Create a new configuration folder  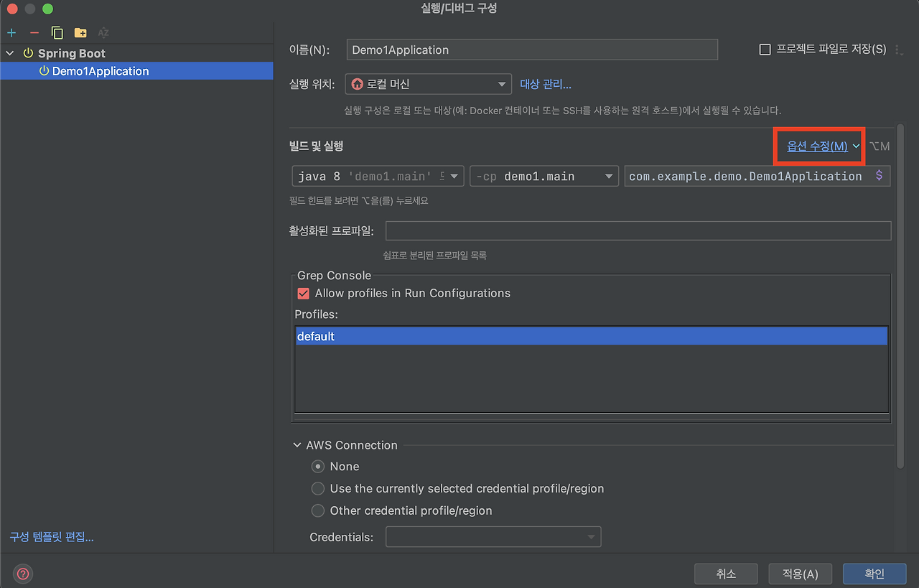point(80,32)
